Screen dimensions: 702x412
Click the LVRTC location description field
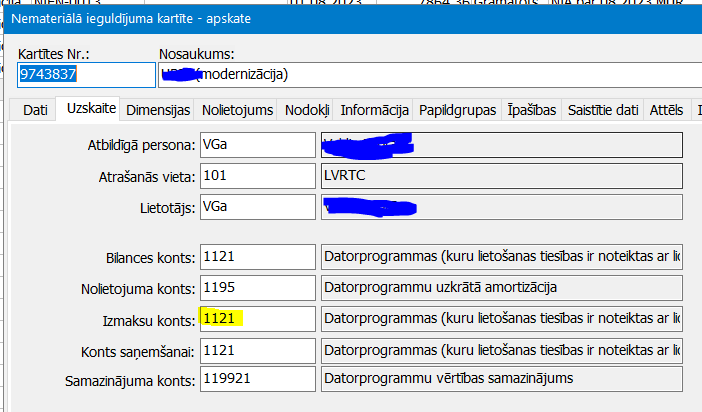pyautogui.click(x=501, y=176)
